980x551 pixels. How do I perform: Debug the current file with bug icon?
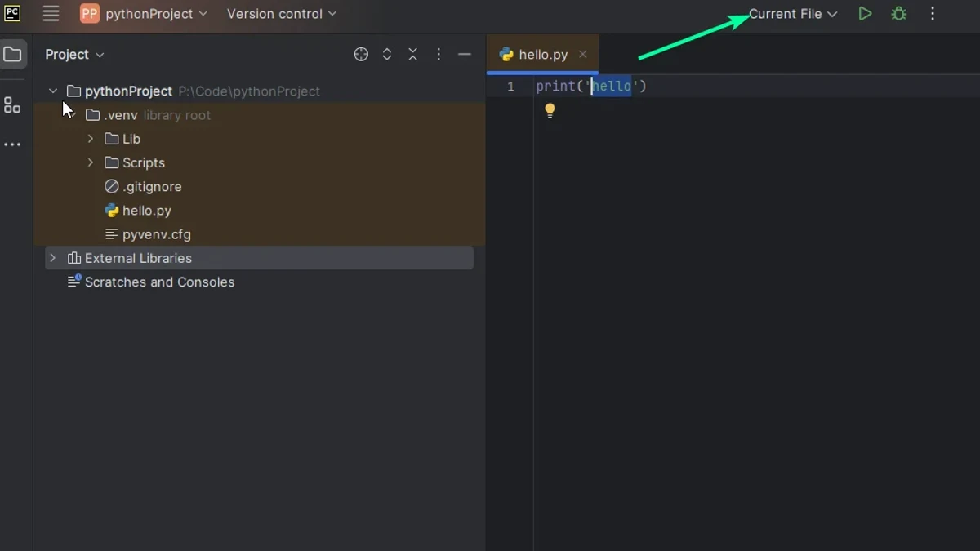pyautogui.click(x=899, y=14)
